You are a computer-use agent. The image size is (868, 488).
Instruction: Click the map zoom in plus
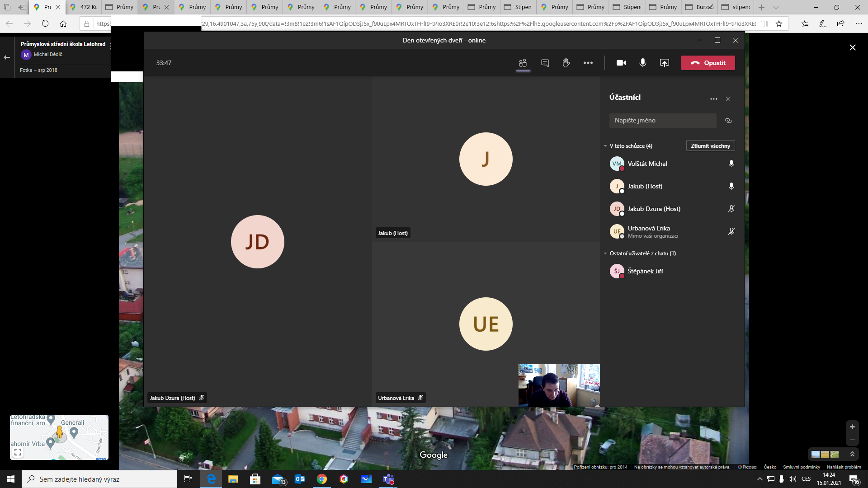[852, 427]
